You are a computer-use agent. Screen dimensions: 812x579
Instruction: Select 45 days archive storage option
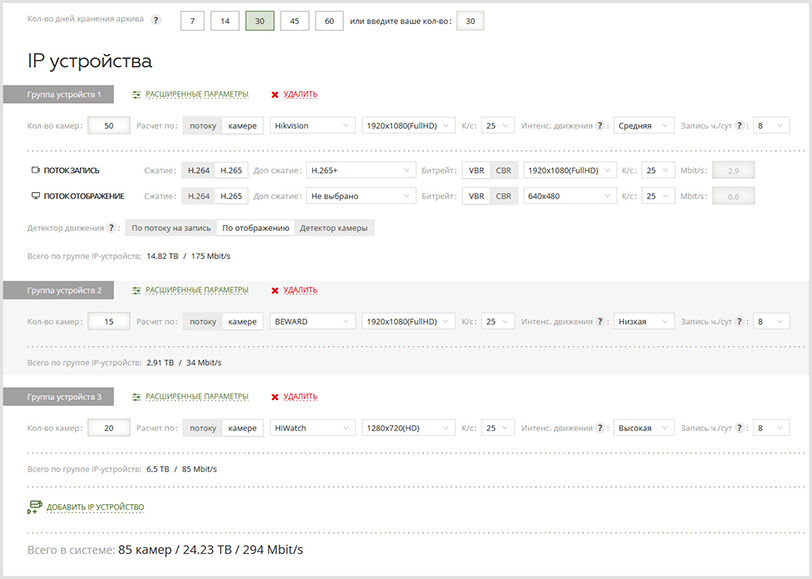(294, 21)
